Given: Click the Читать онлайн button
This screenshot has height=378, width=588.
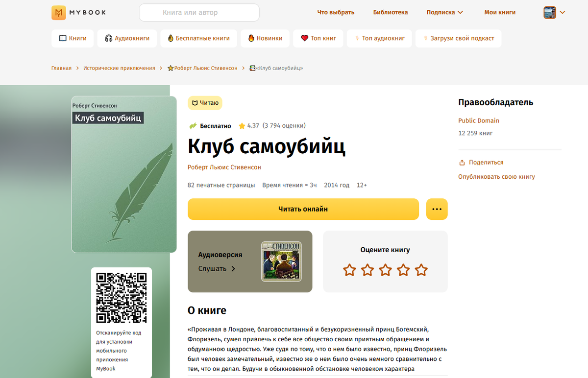Looking at the screenshot, I should pyautogui.click(x=303, y=209).
